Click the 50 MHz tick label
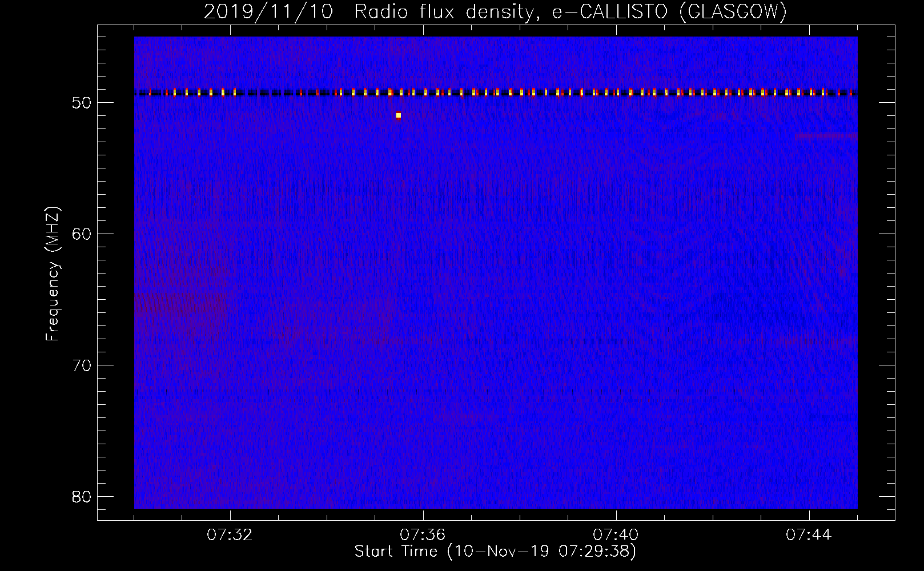Image resolution: width=924 pixels, height=571 pixels. (x=82, y=103)
